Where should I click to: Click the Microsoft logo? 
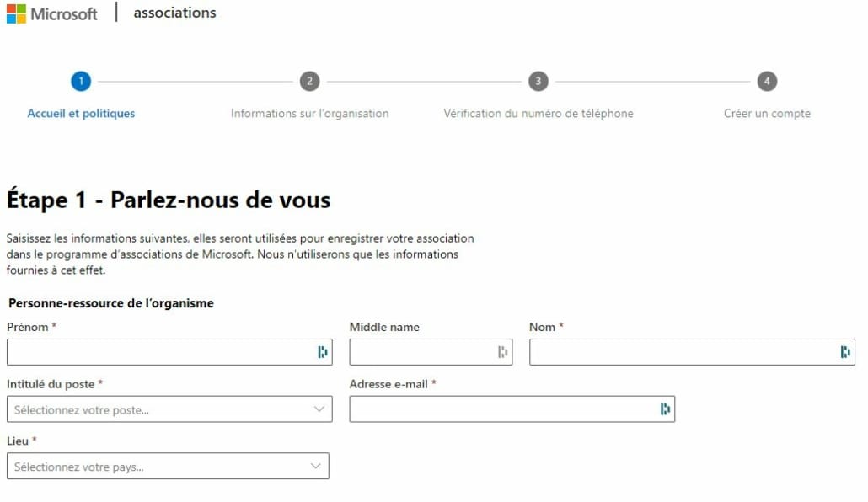(52, 13)
